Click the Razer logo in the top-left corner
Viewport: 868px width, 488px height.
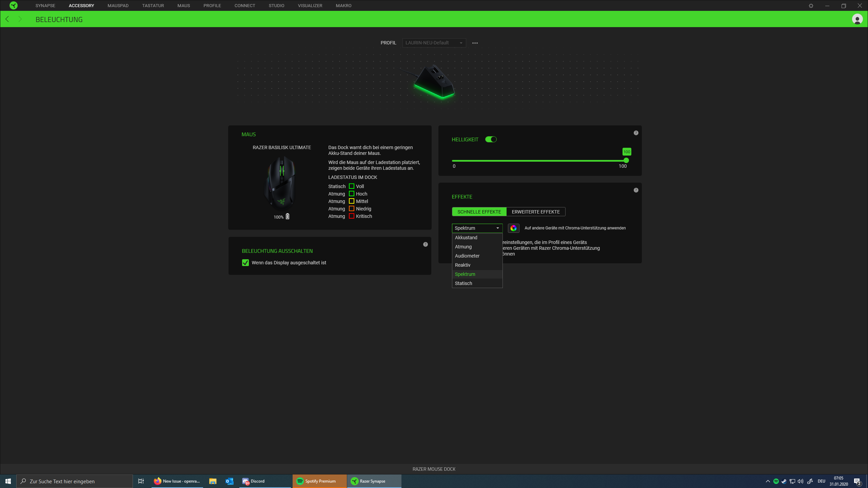pos(13,5)
